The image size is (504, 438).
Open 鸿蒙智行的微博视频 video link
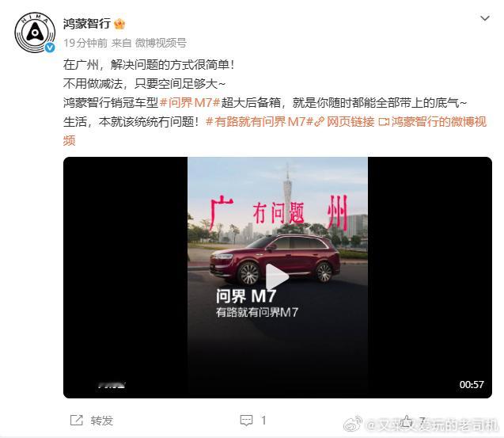(432, 122)
